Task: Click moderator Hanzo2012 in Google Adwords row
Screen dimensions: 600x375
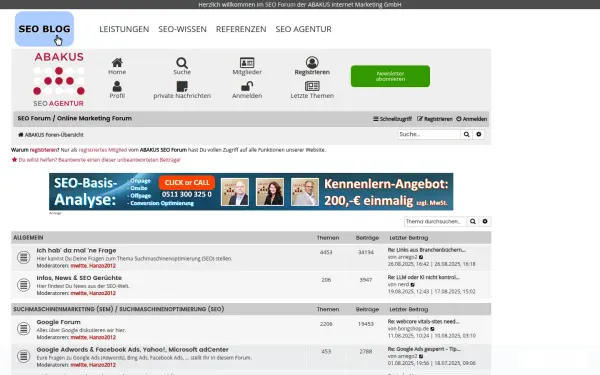Action: click(102, 365)
